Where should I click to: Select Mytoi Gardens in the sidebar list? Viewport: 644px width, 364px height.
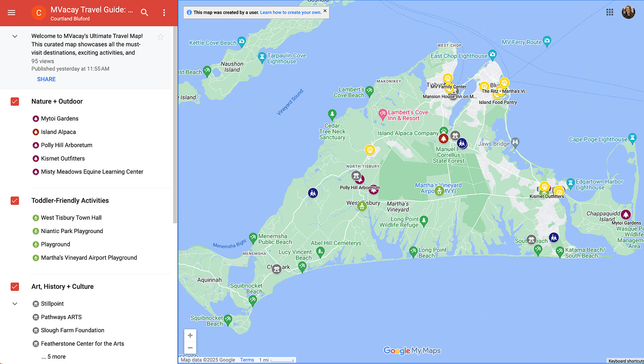60,119
